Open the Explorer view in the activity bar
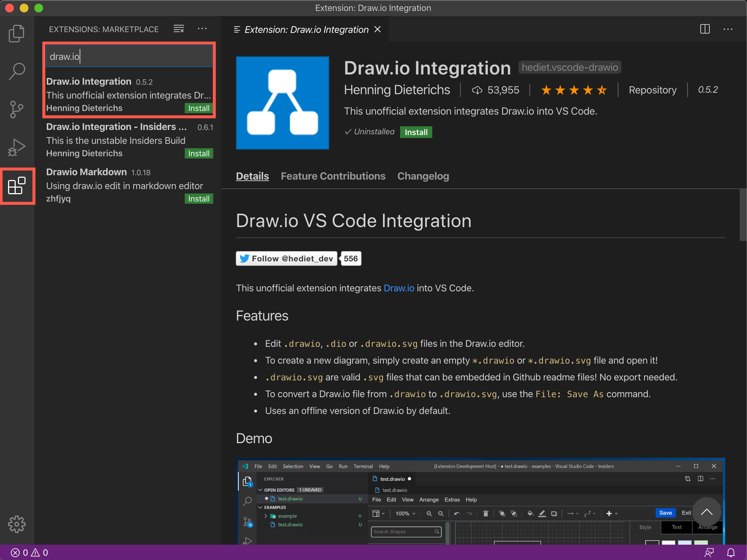Viewport: 747px width, 560px height. click(16, 33)
